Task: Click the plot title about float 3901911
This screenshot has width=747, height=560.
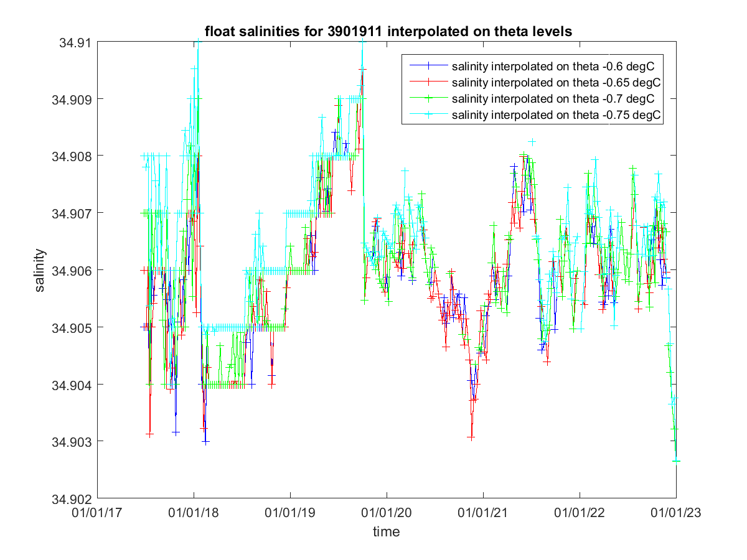Action: [388, 32]
